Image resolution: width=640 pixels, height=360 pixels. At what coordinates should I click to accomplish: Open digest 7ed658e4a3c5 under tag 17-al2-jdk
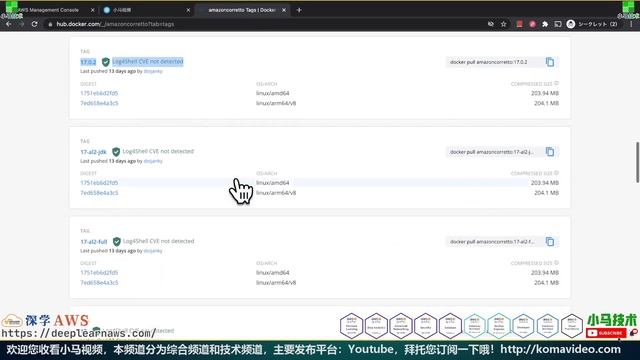pos(99,193)
